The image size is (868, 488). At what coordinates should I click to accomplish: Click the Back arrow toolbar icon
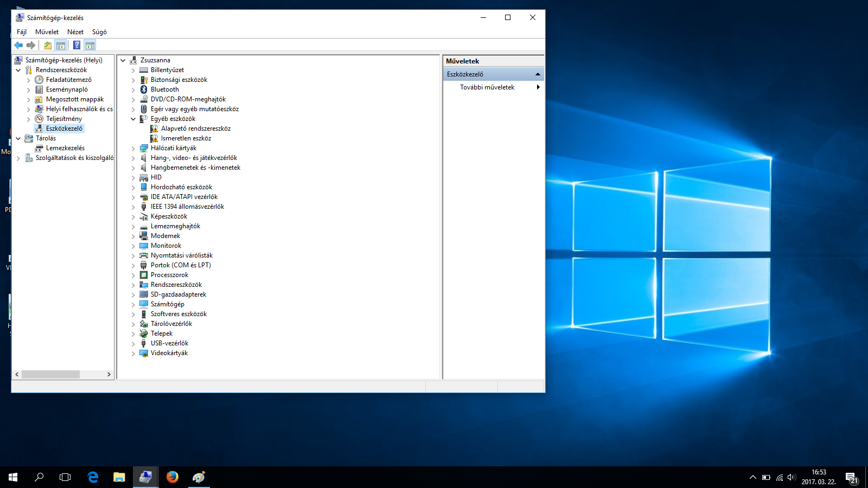tap(18, 46)
